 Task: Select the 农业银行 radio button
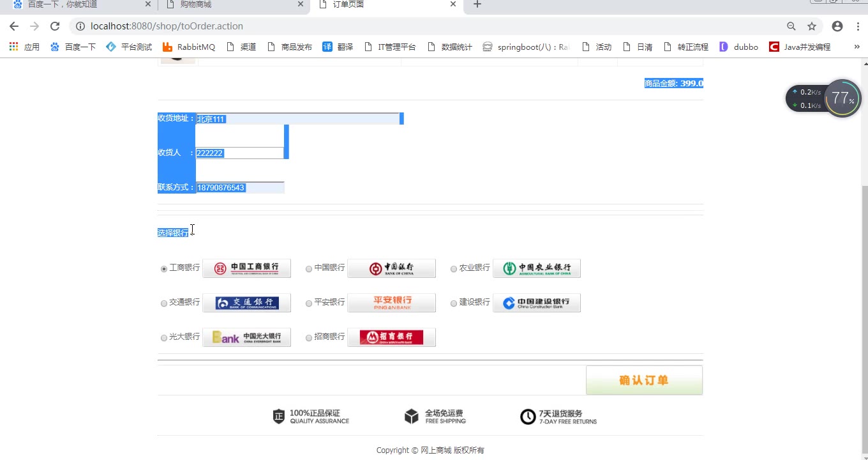[454, 269]
